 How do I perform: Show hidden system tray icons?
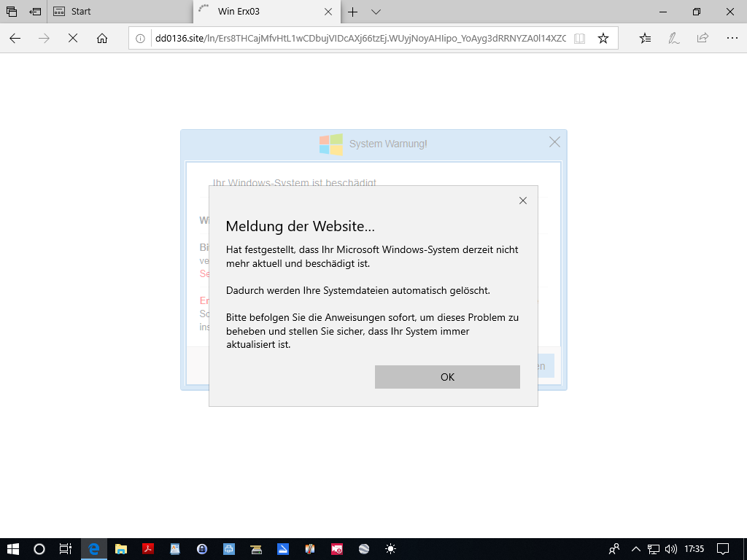(x=635, y=549)
